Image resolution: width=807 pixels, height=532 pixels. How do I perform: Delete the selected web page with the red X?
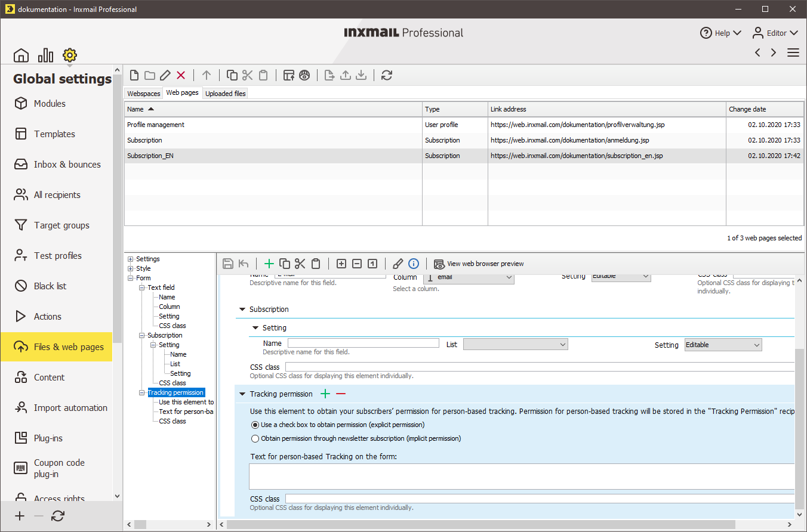click(181, 75)
